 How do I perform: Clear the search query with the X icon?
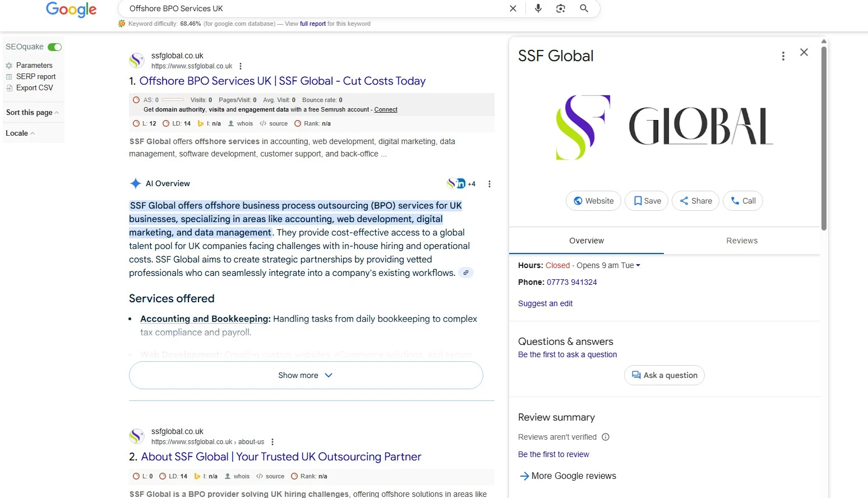coord(513,8)
